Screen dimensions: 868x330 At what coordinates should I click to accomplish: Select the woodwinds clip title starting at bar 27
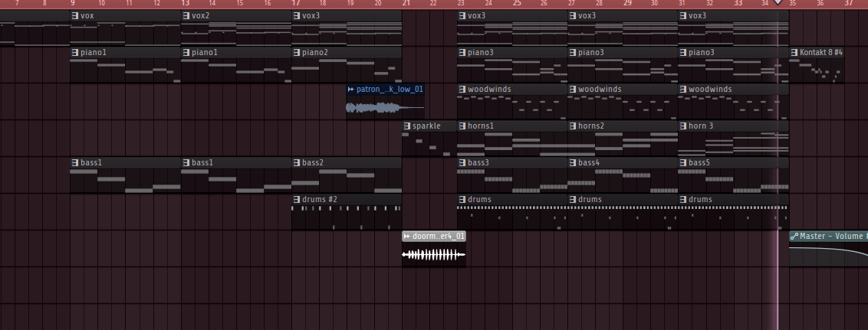point(600,90)
